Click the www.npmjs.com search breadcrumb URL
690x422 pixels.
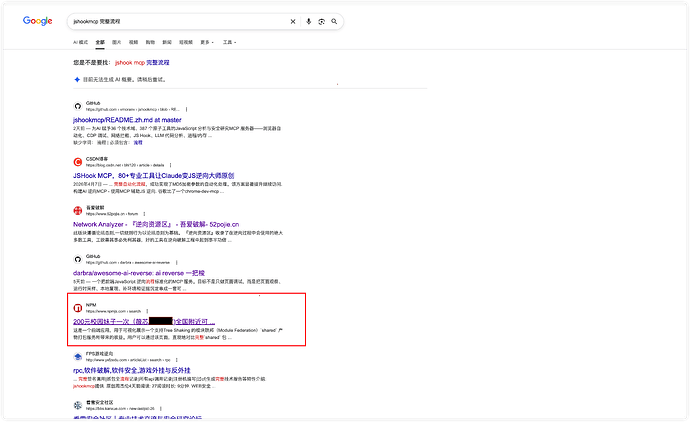point(114,311)
